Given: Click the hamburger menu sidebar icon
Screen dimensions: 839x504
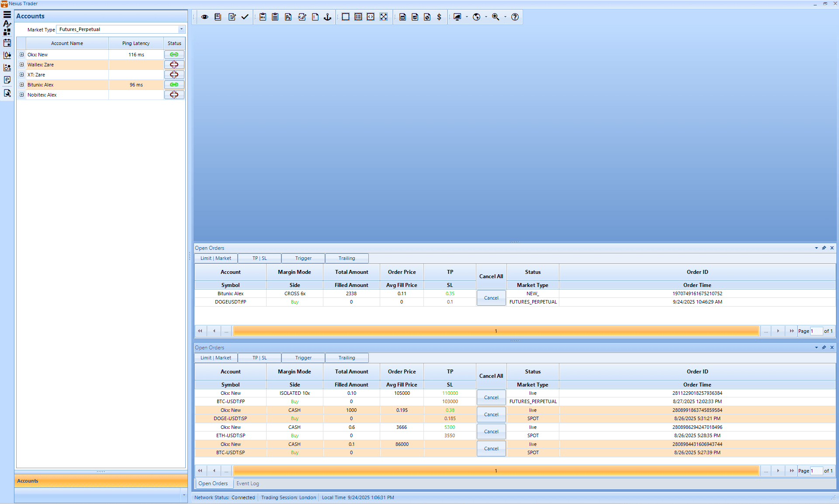Looking at the screenshot, I should click(x=7, y=14).
